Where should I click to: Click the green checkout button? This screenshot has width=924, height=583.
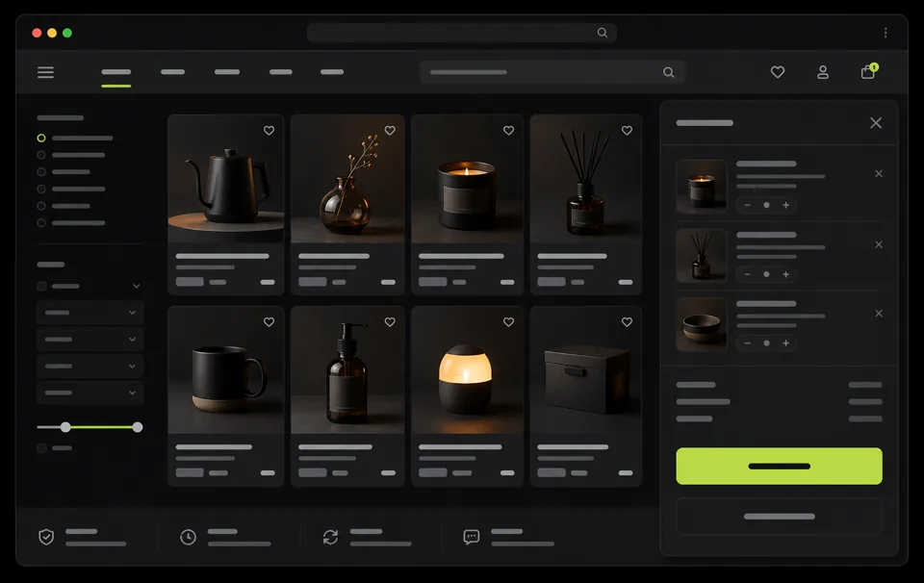(x=779, y=466)
